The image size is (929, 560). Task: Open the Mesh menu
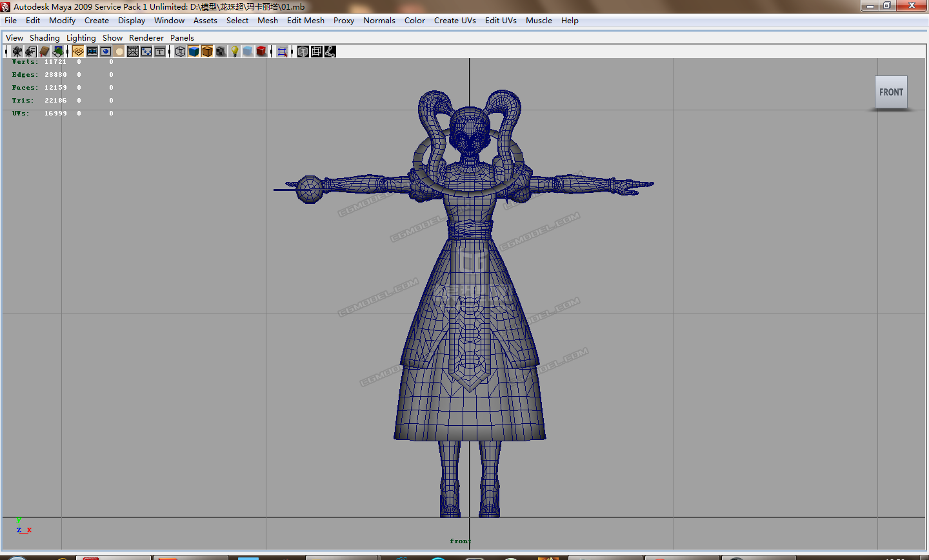(268, 21)
